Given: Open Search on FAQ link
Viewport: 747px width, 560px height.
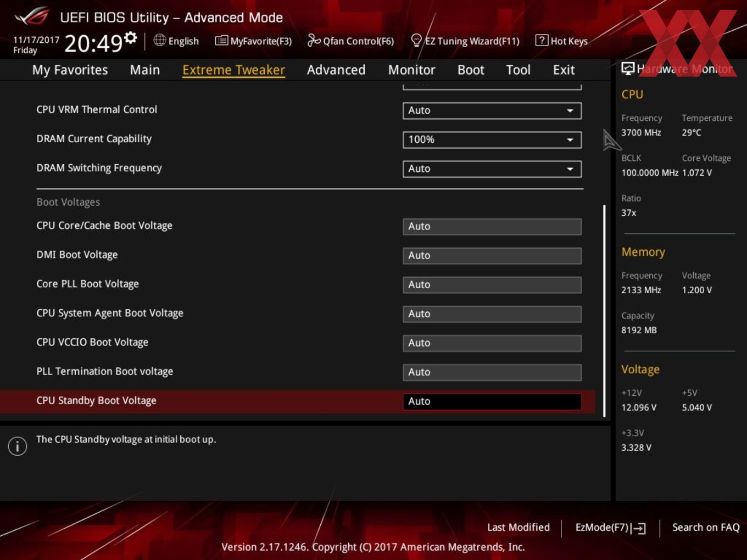Looking at the screenshot, I should (x=706, y=527).
